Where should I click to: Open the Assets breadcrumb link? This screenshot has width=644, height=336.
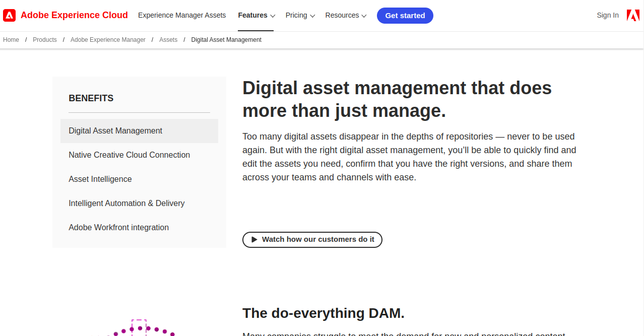168,40
